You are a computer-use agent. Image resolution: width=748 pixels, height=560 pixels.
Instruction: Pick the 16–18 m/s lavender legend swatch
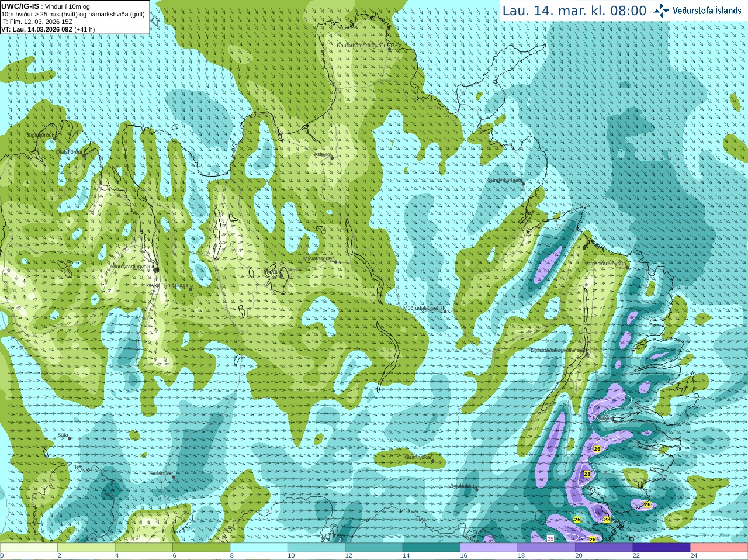pyautogui.click(x=489, y=548)
